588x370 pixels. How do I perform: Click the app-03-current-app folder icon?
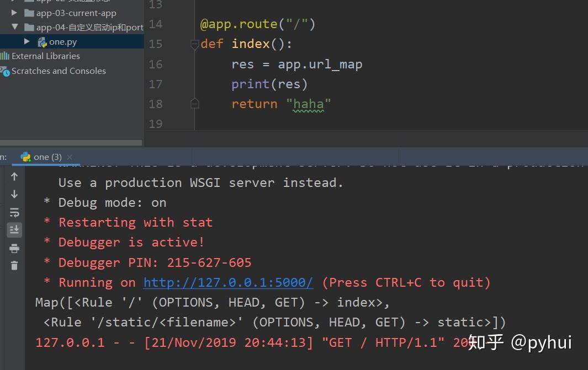(x=29, y=13)
